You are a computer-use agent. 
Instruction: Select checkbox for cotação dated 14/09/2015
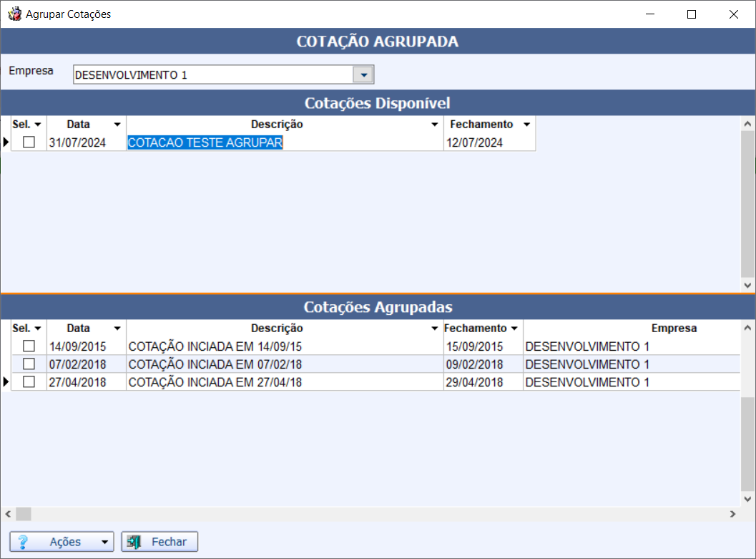coord(29,346)
